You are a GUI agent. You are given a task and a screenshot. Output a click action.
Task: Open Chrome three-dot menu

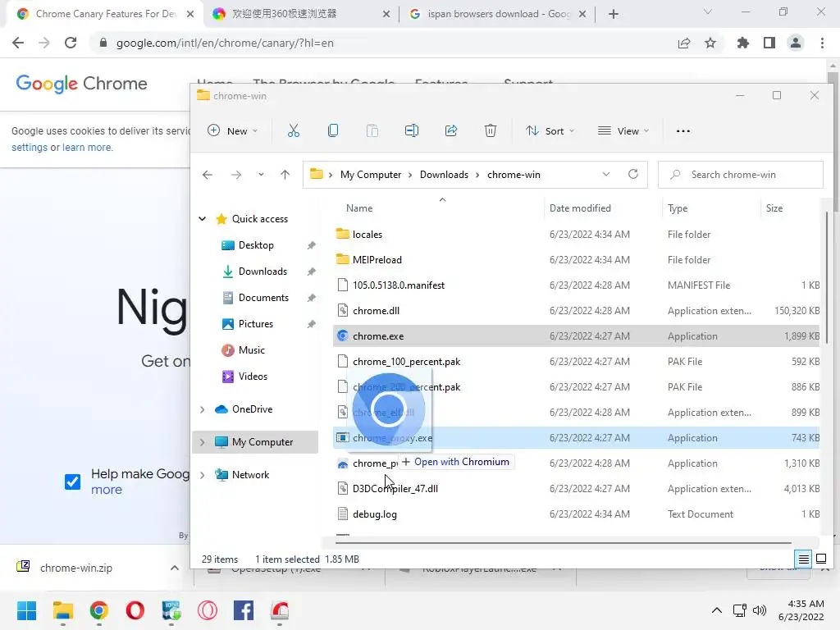822,43
